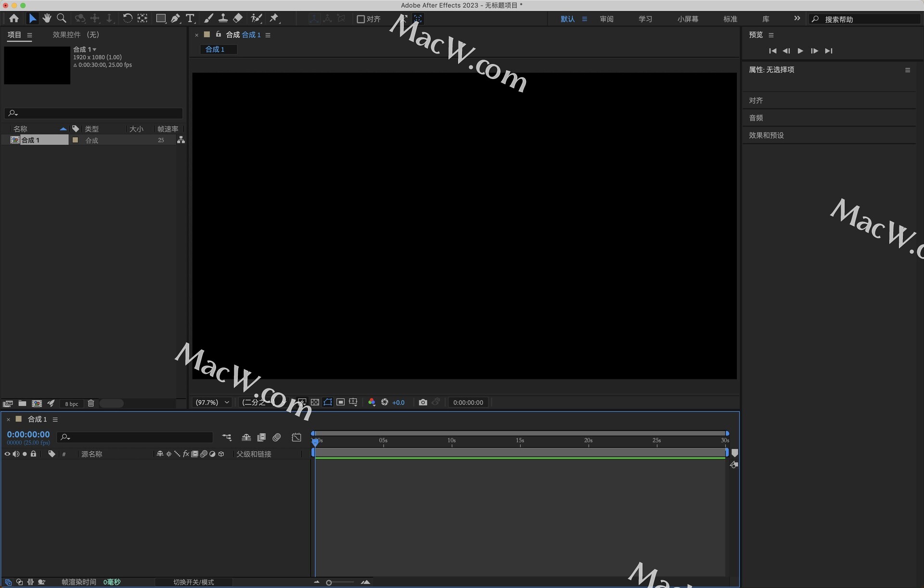924x588 pixels.
Task: Select the Pen tool
Action: (176, 18)
